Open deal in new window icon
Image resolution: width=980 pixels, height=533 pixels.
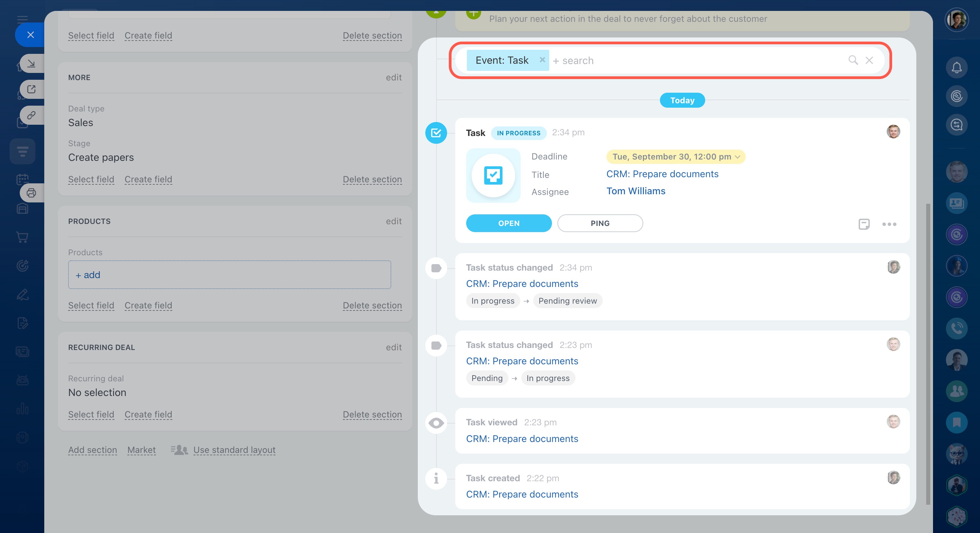tap(31, 90)
